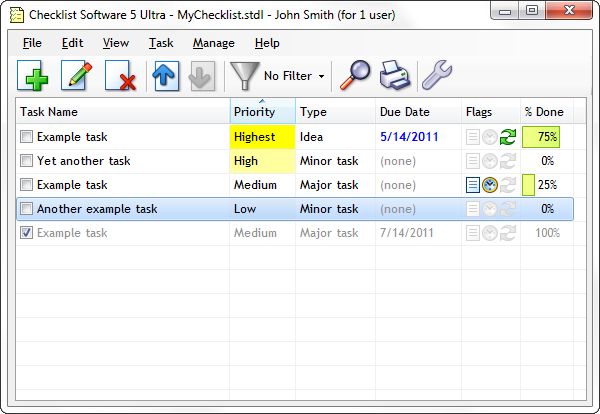This screenshot has height=414, width=600.
Task: Click the note flag icon in the 100% done row
Action: point(473,233)
